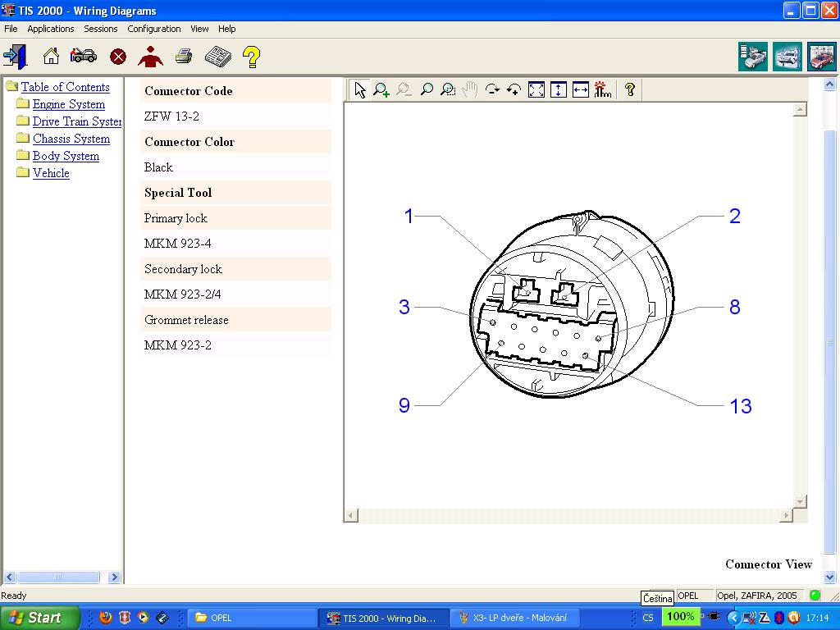
Task: Click the Windows Start button
Action: (39, 618)
